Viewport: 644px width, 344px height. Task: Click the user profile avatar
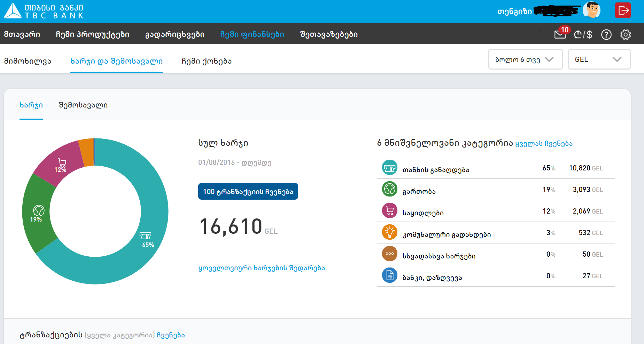pos(591,10)
